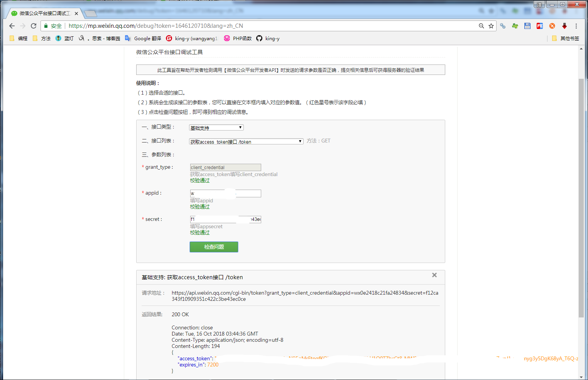Click the 方法：GET label
588x380 pixels.
(318, 141)
